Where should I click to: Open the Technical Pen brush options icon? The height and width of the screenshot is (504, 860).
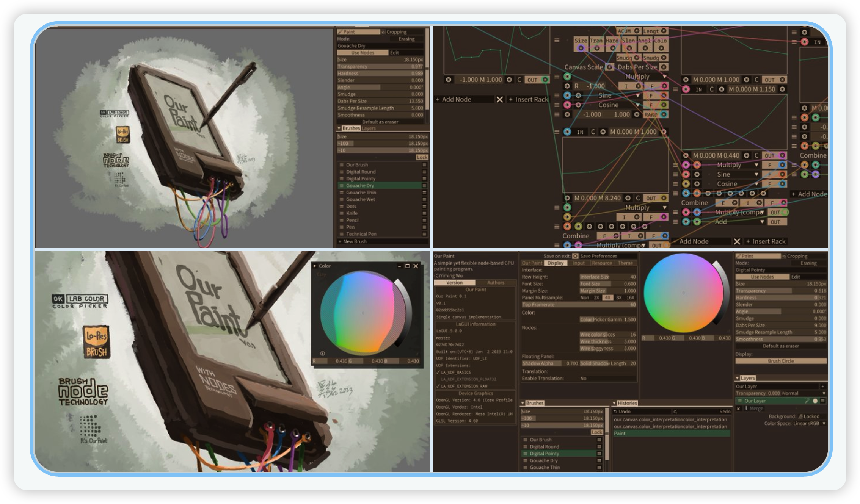click(x=424, y=234)
